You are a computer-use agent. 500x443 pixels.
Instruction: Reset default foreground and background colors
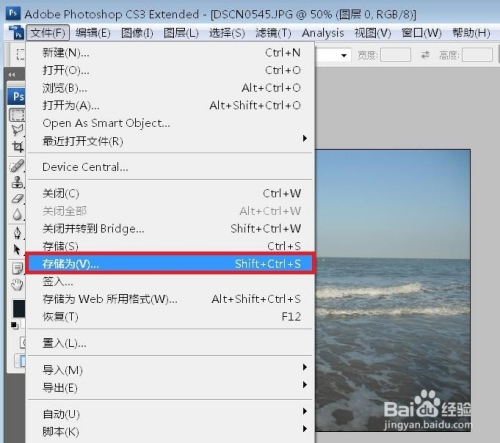point(14,325)
